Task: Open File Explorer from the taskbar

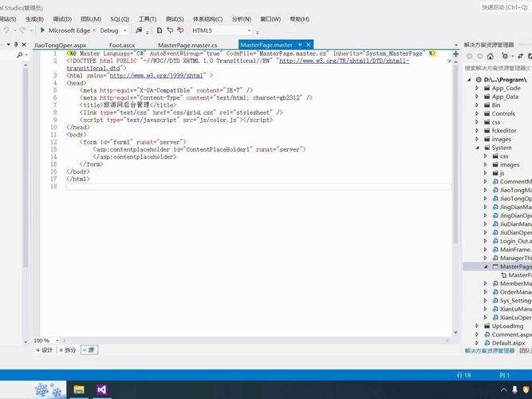Action: click(x=79, y=389)
